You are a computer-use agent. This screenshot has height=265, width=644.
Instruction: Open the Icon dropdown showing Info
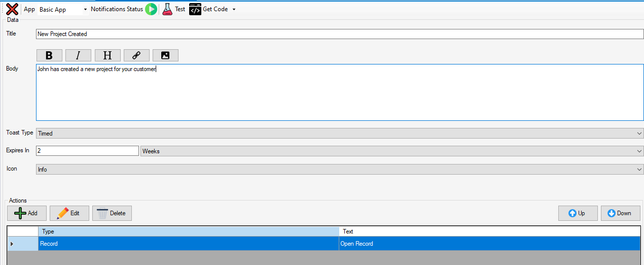(340, 169)
